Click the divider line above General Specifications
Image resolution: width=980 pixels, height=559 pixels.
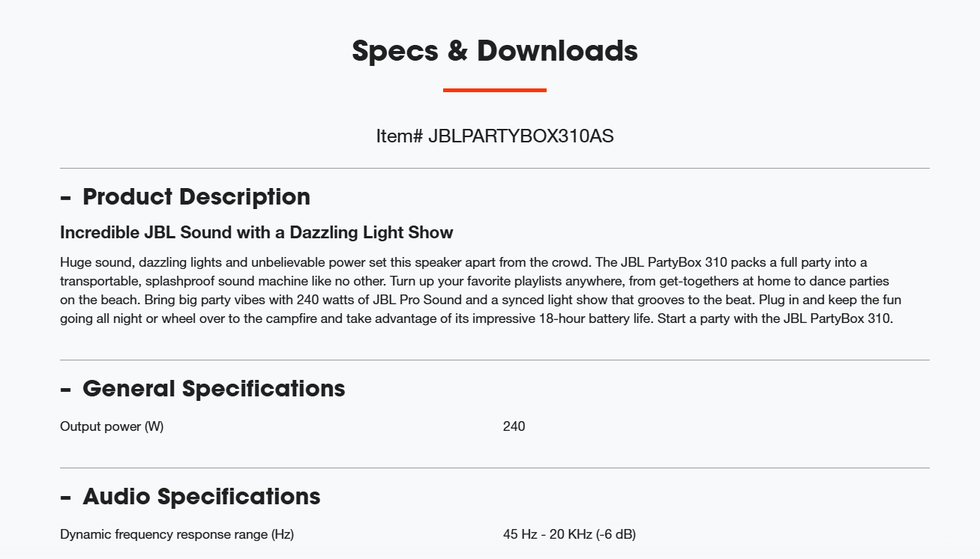pos(495,360)
